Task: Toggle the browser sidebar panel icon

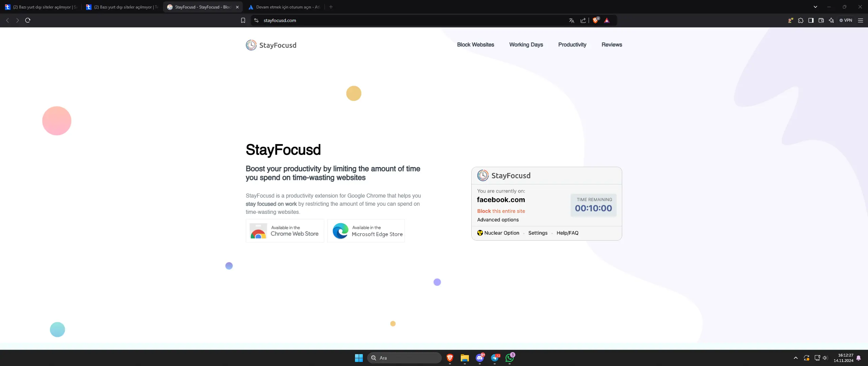Action: (811, 20)
